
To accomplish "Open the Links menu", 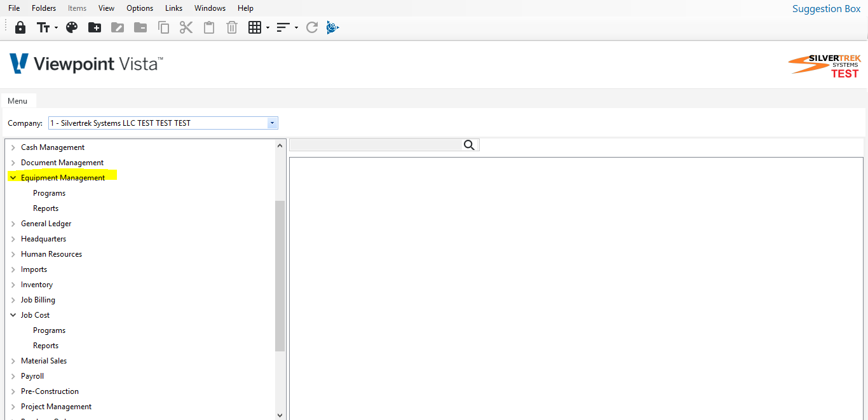I will tap(173, 8).
